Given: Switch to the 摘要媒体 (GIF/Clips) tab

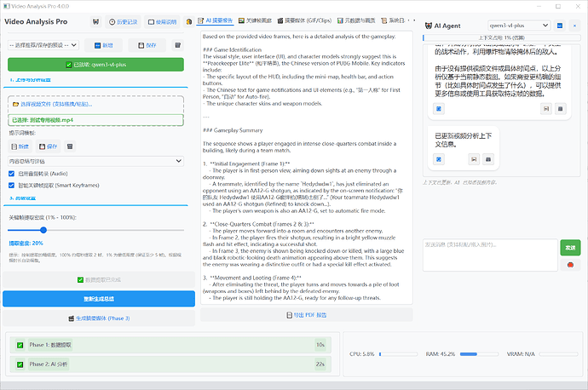Looking at the screenshot, I should coord(304,20).
